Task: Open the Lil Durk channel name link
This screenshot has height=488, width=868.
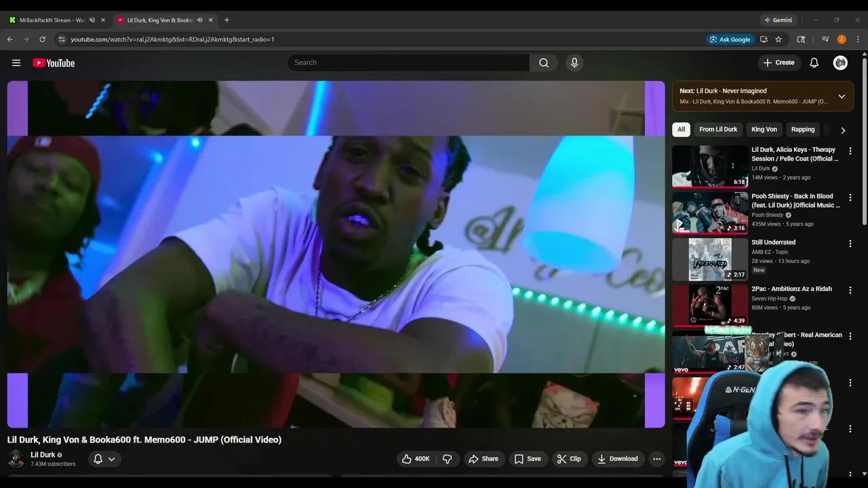Action: click(x=43, y=455)
